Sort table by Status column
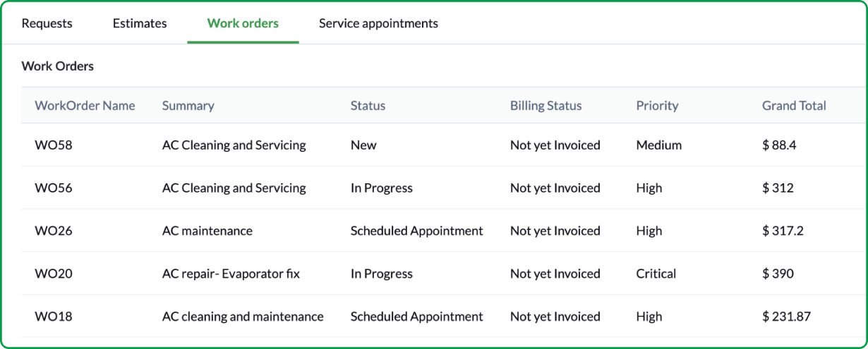This screenshot has width=868, height=349. pyautogui.click(x=368, y=106)
